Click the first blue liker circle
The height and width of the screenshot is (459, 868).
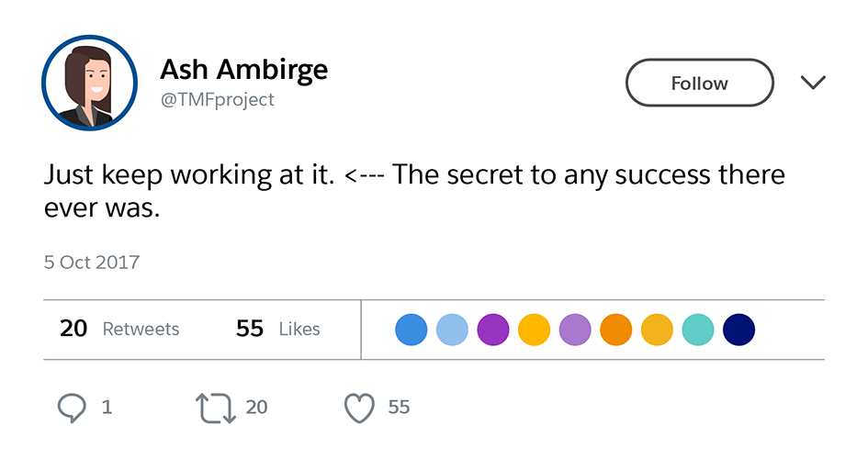click(x=411, y=330)
